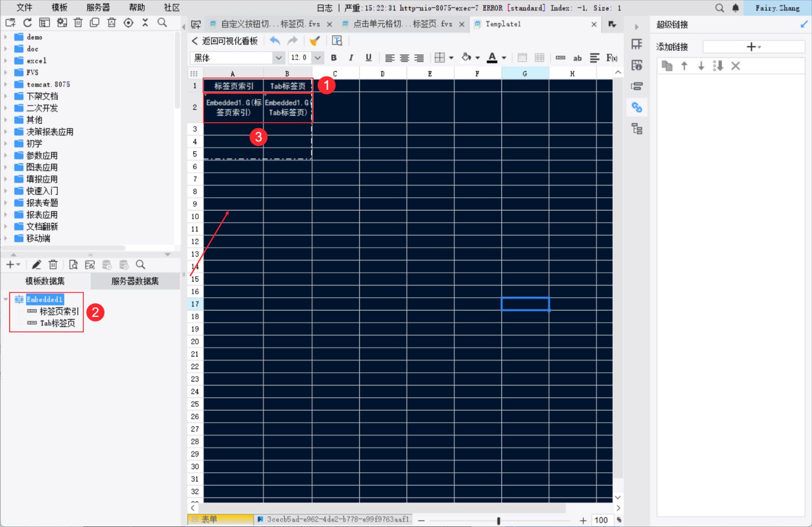Click the preview dataset icon

pos(73,265)
